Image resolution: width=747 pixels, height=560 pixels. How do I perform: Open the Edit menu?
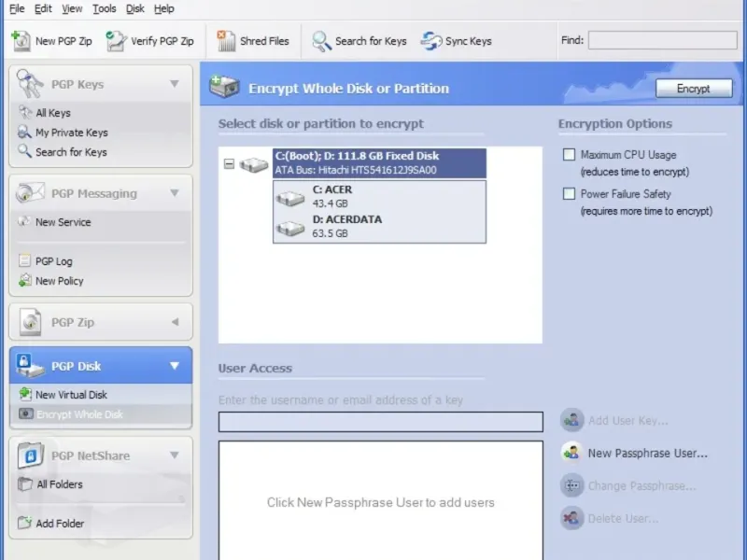43,8
